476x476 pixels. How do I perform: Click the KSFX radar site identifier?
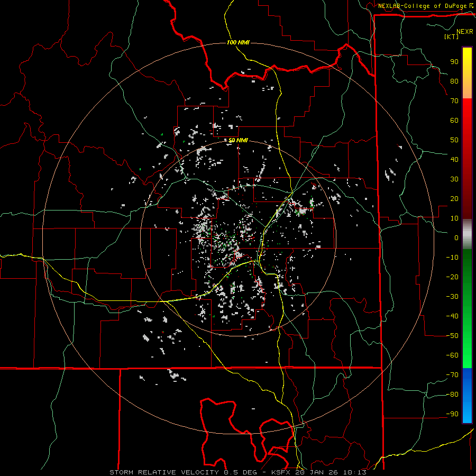[x=281, y=472]
